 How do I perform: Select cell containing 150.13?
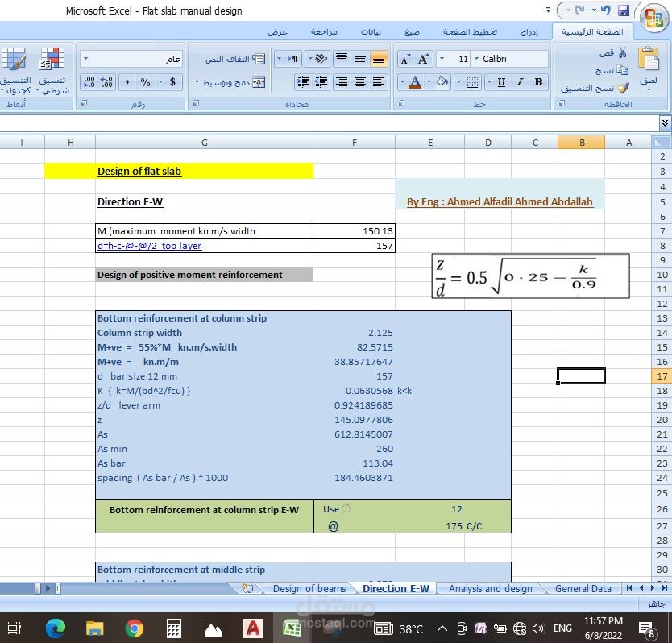(x=354, y=231)
